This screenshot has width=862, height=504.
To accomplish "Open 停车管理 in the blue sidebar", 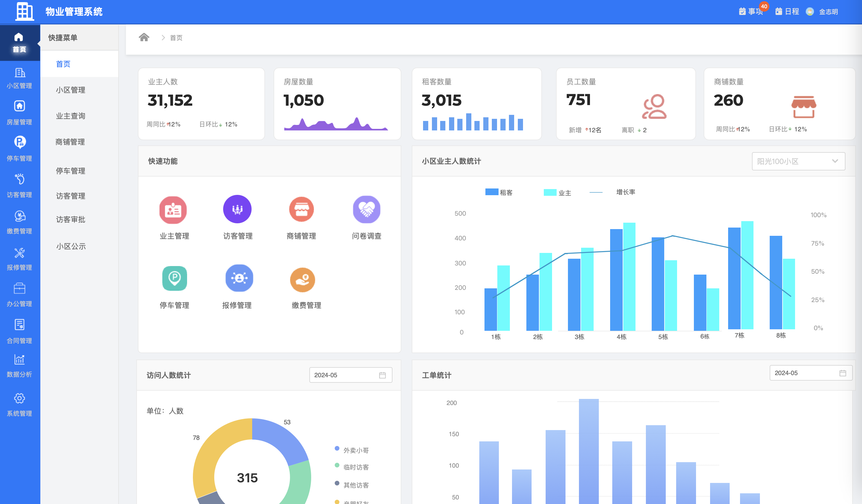I will pos(20,149).
